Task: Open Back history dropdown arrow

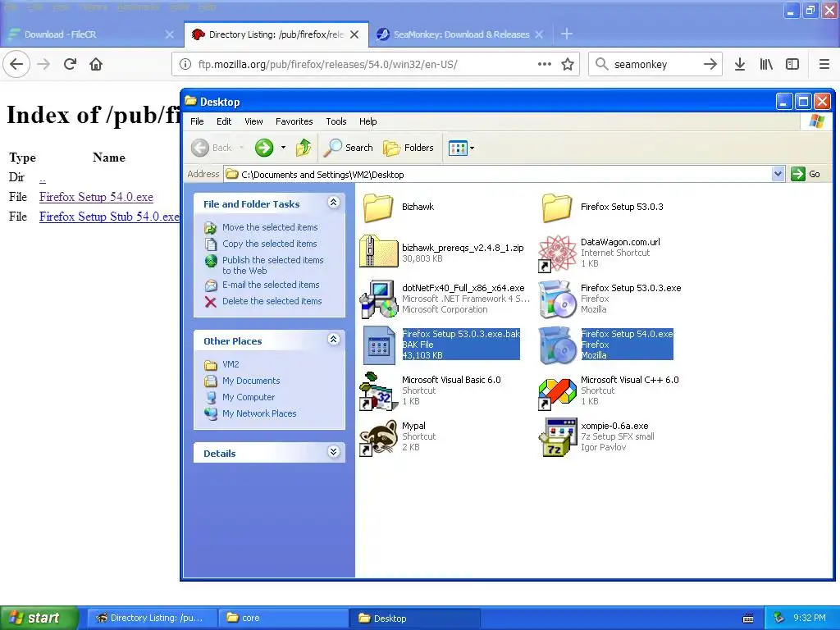Action: click(242, 148)
